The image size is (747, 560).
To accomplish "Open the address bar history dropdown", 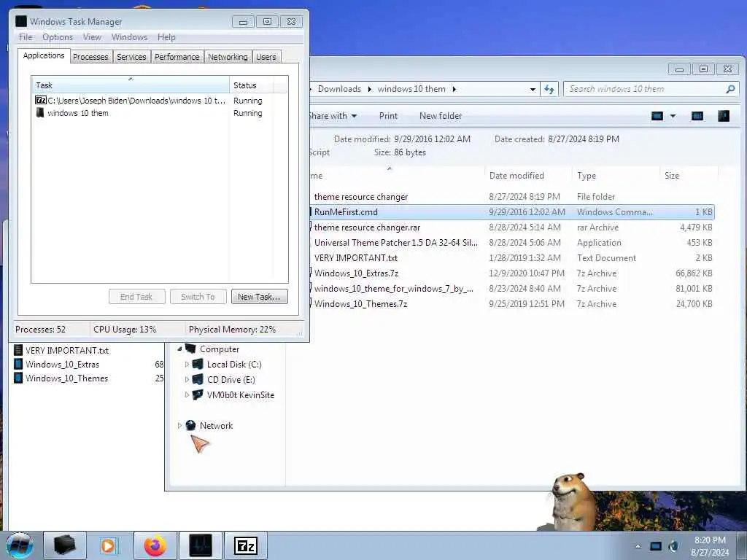I will pyautogui.click(x=533, y=89).
